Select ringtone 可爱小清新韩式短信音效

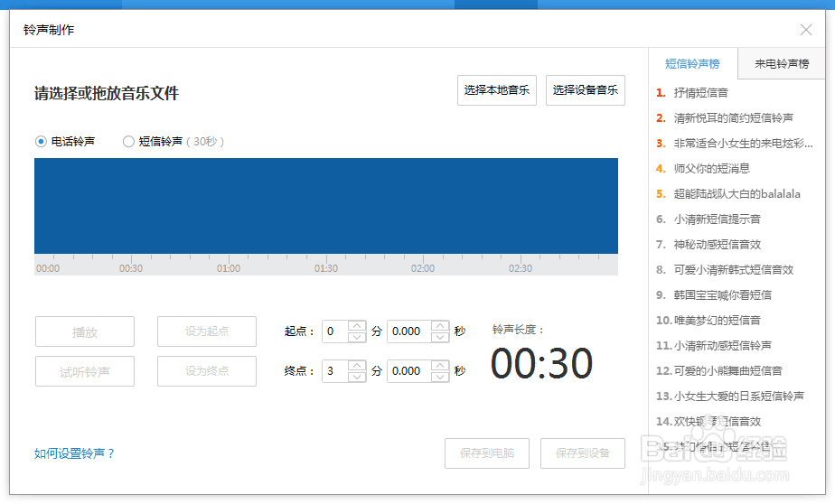733,270
